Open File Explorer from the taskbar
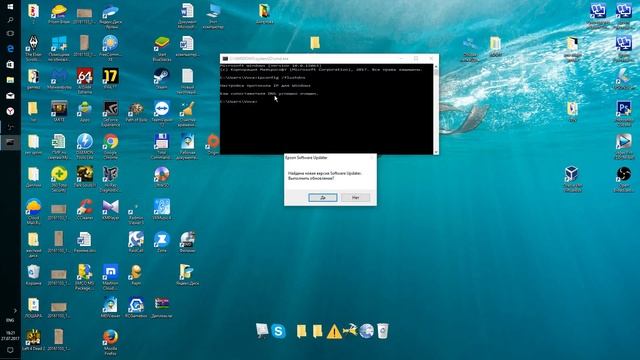The width and height of the screenshot is (640, 360). coord(10,80)
